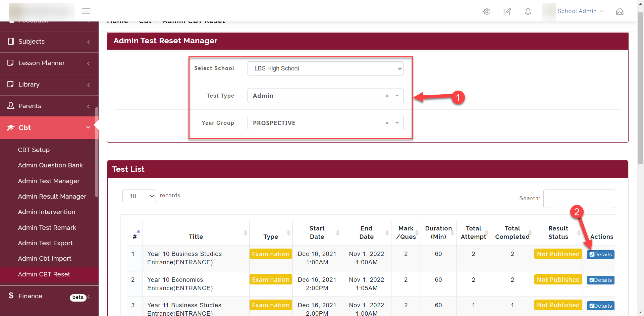This screenshot has width=644, height=316.
Task: Open Admin CBT Reset
Action: click(x=44, y=274)
